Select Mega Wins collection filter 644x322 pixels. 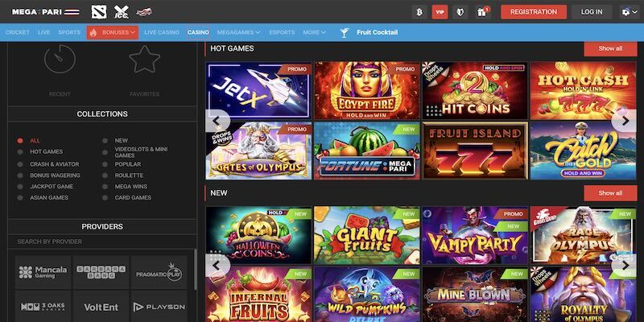pos(130,187)
